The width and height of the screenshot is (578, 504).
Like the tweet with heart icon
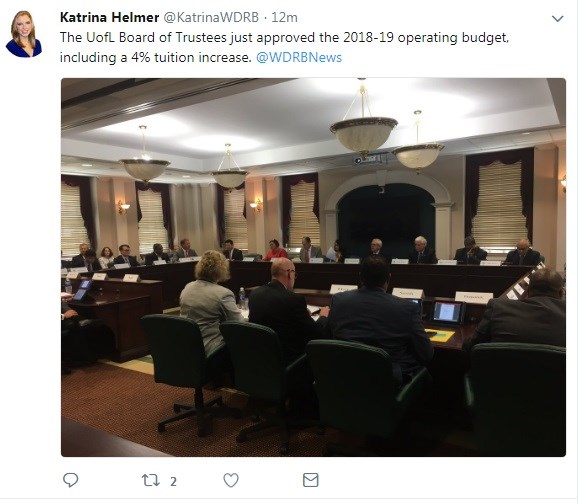pos(231,480)
